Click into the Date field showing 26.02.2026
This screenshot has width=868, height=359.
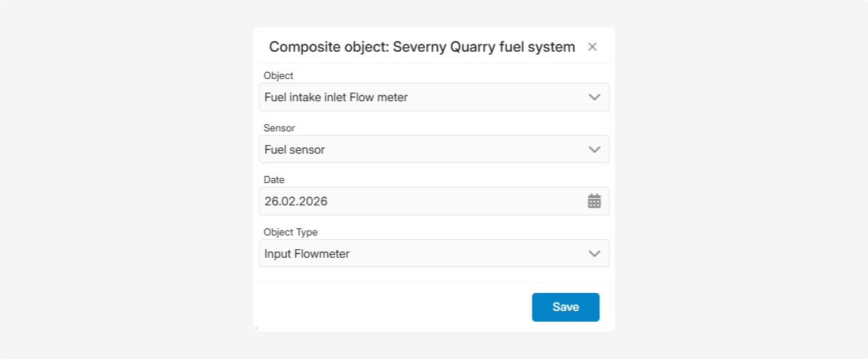tap(417, 201)
